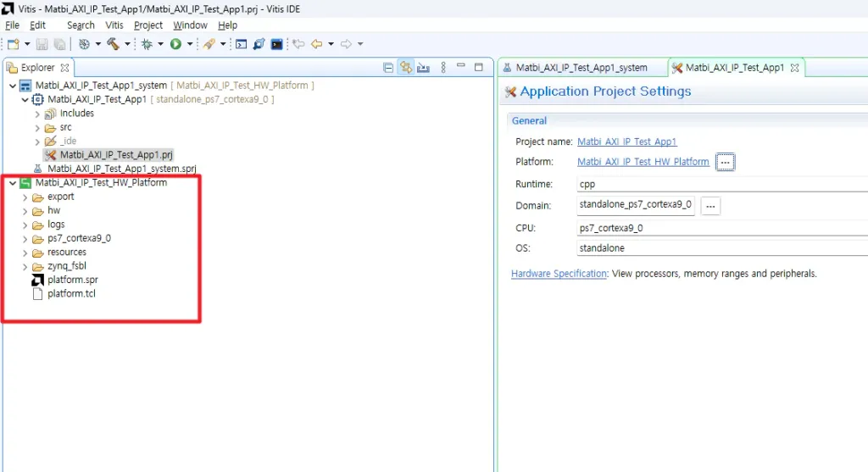This screenshot has width=868, height=472.
Task: Click the program device pencil icon
Action: tap(209, 44)
